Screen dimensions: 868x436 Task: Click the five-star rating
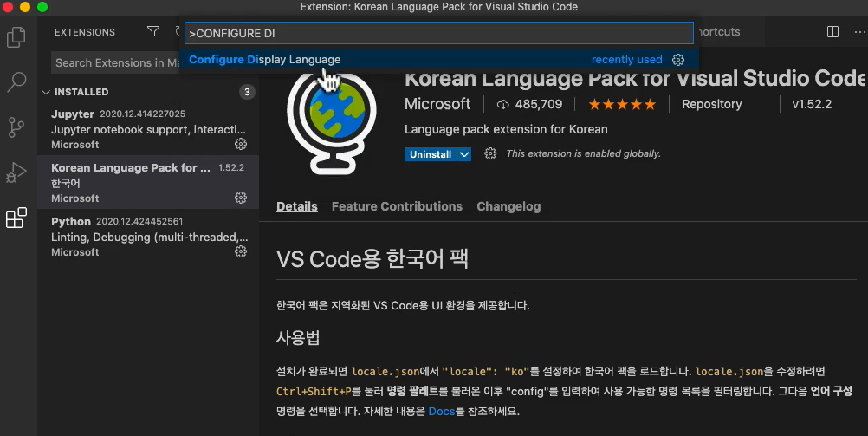pos(622,104)
